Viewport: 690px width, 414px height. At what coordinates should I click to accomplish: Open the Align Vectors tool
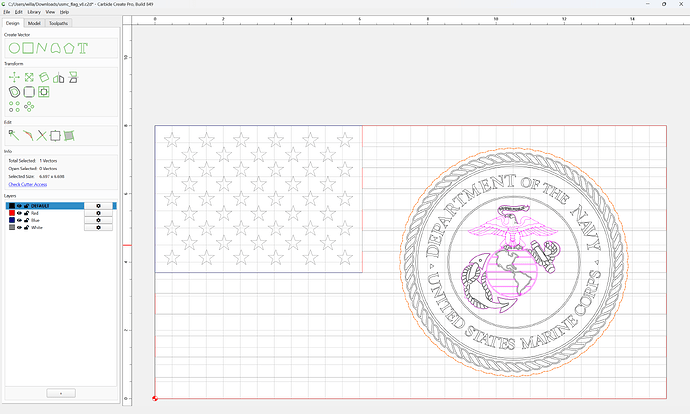tap(44, 92)
